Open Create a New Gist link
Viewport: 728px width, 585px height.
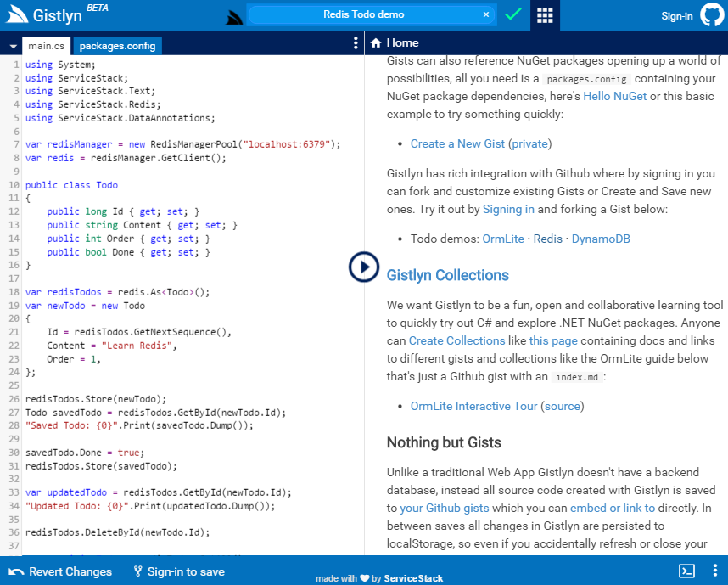click(457, 144)
